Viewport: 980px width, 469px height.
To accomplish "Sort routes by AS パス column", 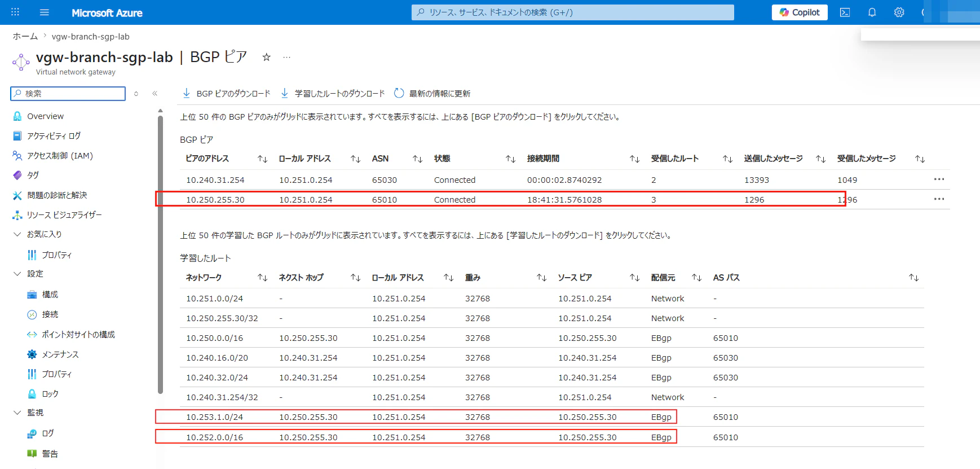I will [913, 278].
